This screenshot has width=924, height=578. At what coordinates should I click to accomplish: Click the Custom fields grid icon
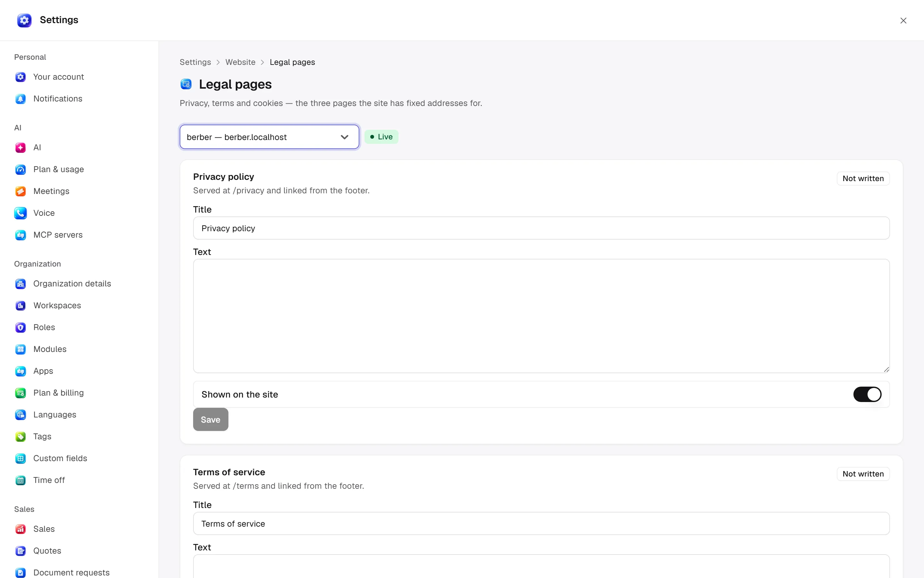[21, 458]
